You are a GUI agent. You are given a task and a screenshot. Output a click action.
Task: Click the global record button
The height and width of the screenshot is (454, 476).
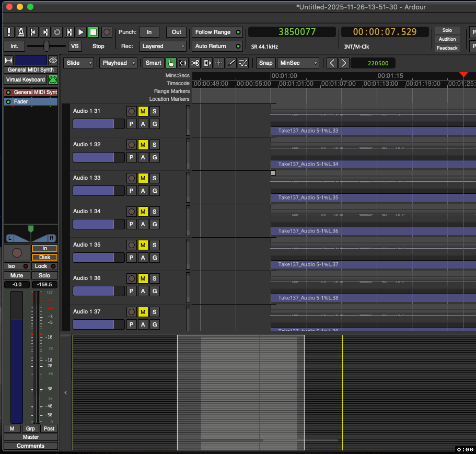107,32
